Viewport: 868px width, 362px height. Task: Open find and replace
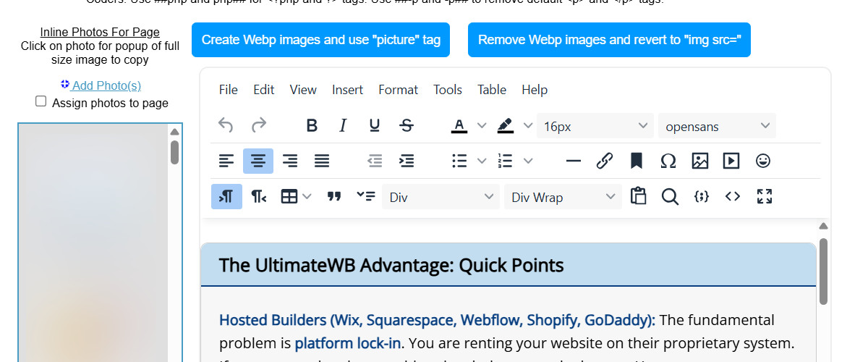point(670,197)
